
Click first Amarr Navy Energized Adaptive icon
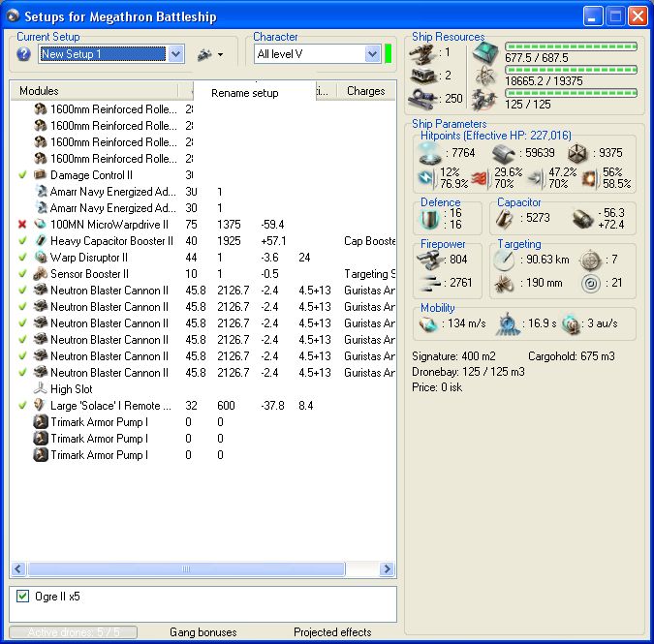click(x=41, y=192)
